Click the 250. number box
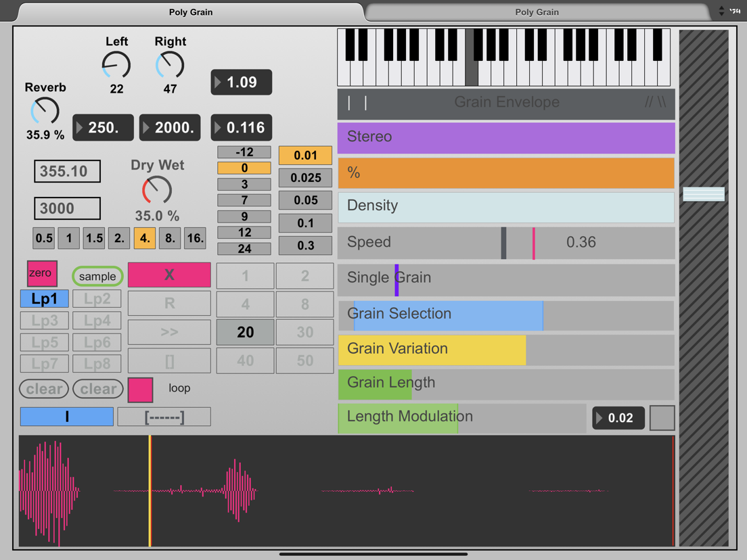Image resolution: width=747 pixels, height=560 pixels. 103,128
